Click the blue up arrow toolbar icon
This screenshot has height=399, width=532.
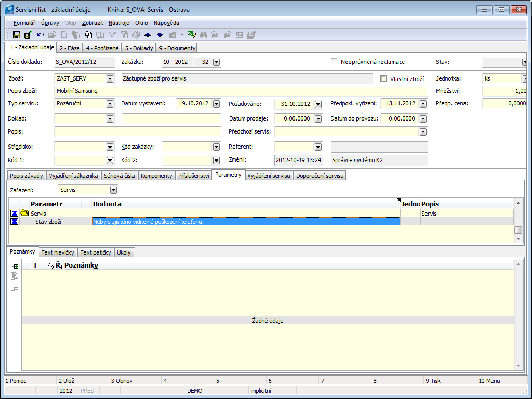click(x=148, y=35)
